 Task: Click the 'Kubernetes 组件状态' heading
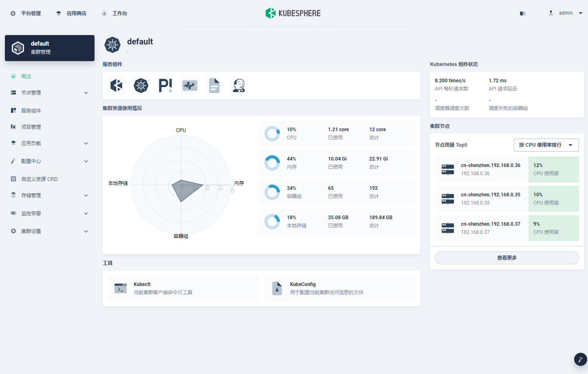tap(454, 64)
